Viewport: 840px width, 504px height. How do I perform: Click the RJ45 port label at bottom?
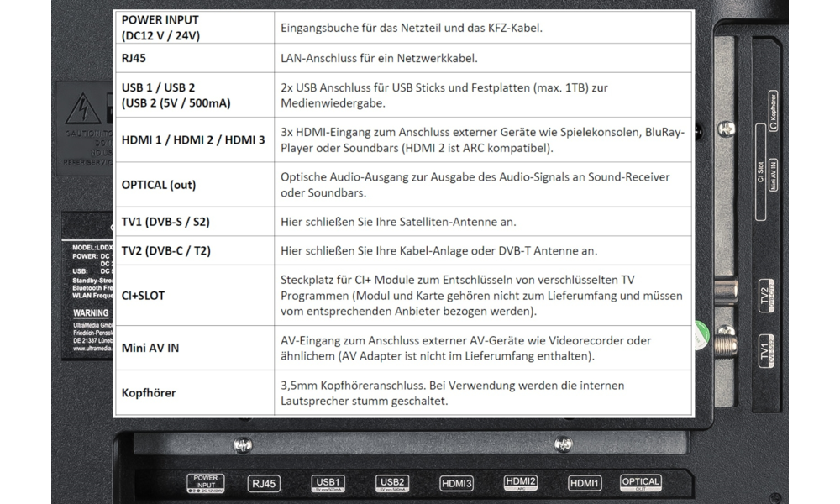[265, 484]
